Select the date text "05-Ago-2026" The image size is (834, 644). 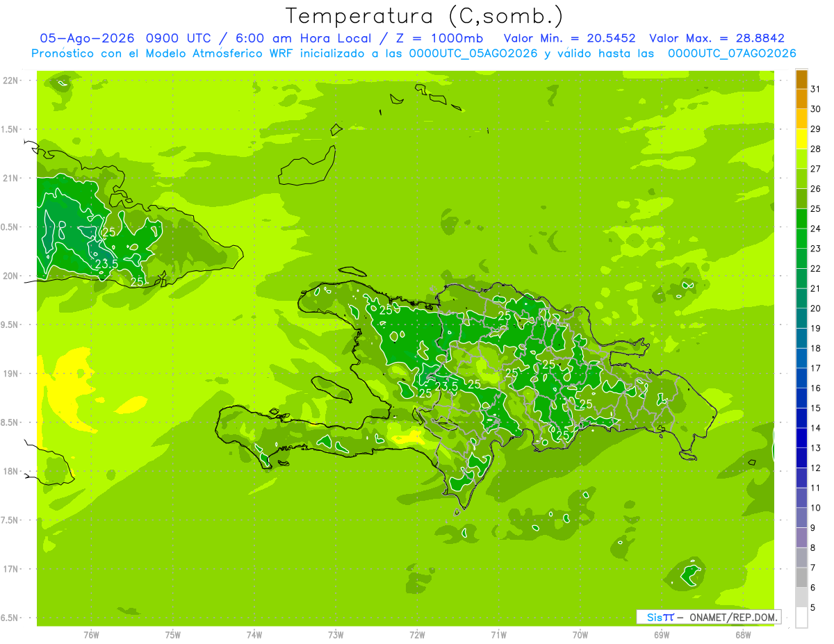click(x=87, y=38)
